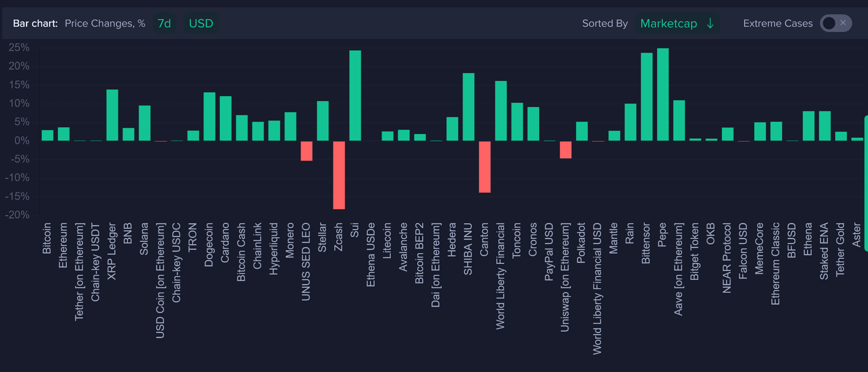Screen dimensions: 868x372
Task: Click the Sui green bar
Action: click(x=355, y=96)
